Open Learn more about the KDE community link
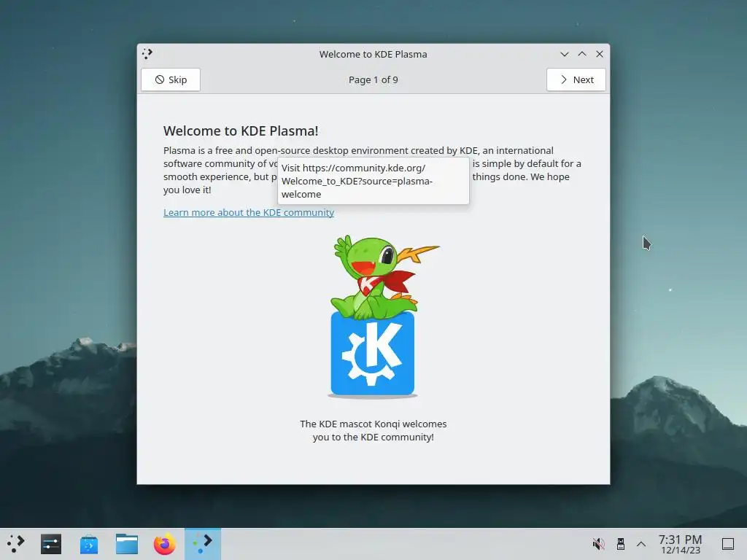The height and width of the screenshot is (560, 747). click(x=249, y=212)
